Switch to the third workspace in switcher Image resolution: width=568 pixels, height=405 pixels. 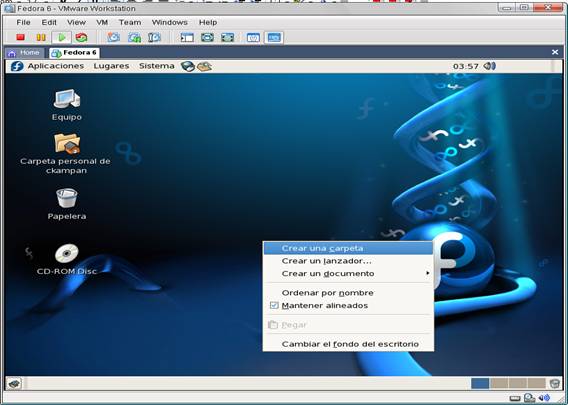coord(518,383)
